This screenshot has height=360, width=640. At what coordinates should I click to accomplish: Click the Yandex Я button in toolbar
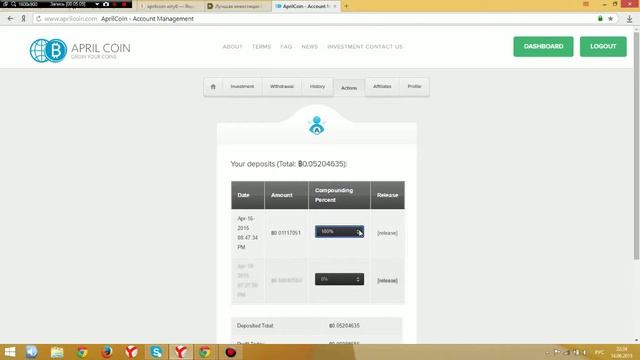click(24, 19)
